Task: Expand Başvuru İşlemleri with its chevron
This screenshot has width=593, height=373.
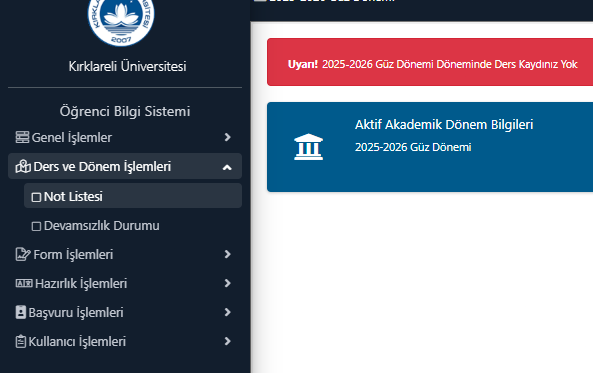Action: tap(227, 312)
